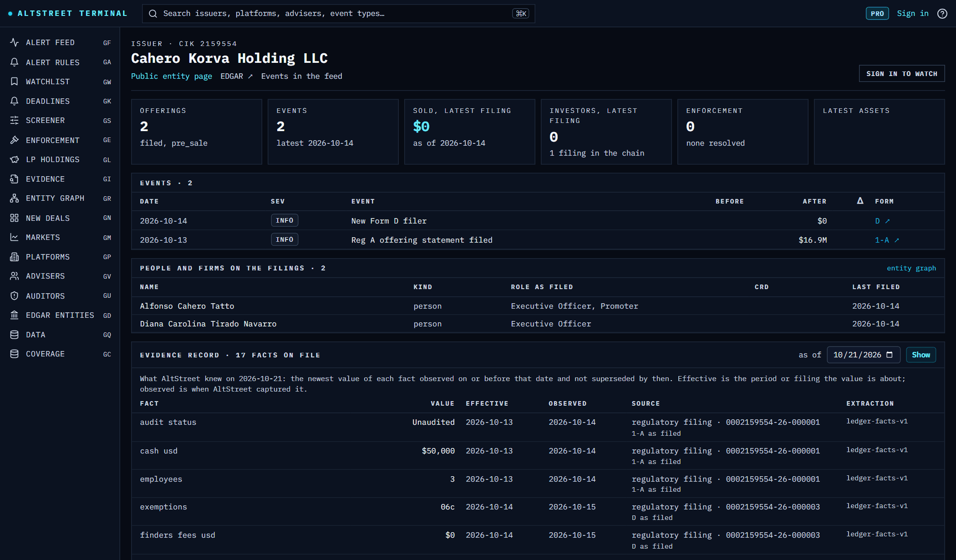Viewport: 956px width, 560px height.
Task: Open the EDGAR Entities landmark icon
Action: tap(15, 315)
